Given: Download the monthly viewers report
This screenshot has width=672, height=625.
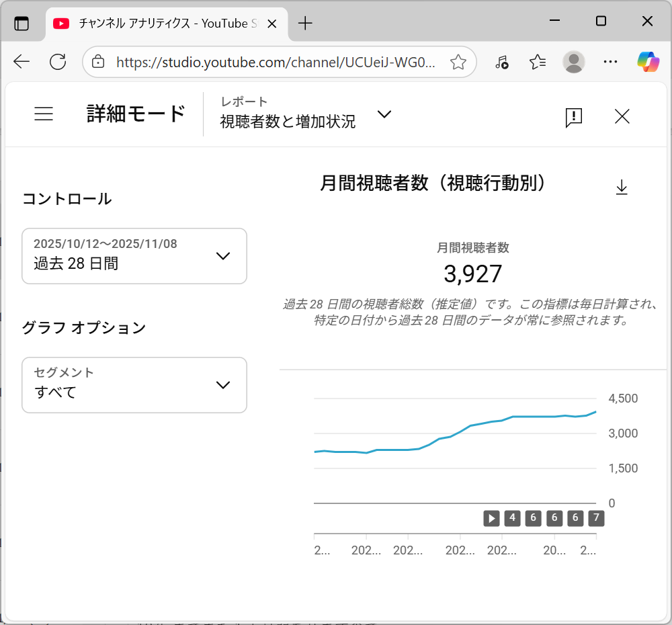Looking at the screenshot, I should [622, 187].
